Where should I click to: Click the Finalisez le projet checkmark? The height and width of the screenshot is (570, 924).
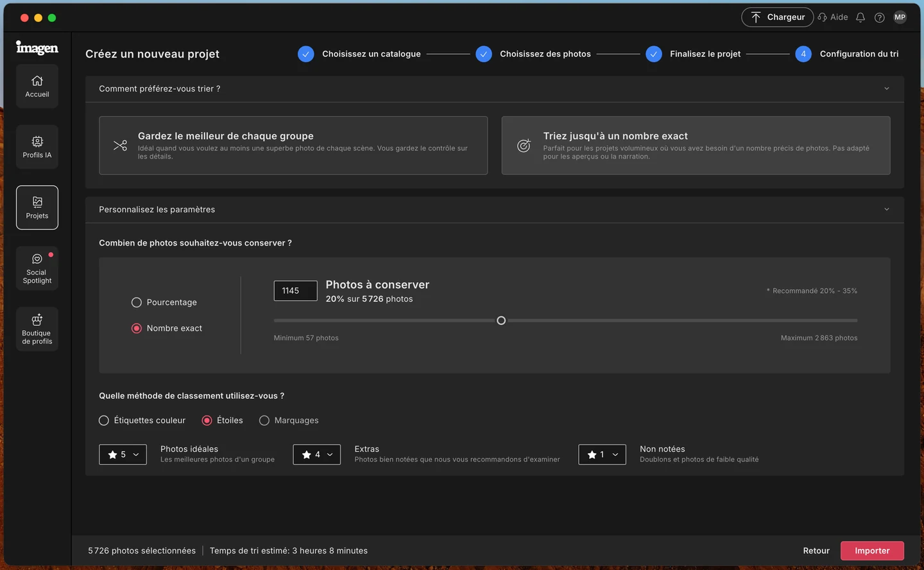pyautogui.click(x=654, y=54)
